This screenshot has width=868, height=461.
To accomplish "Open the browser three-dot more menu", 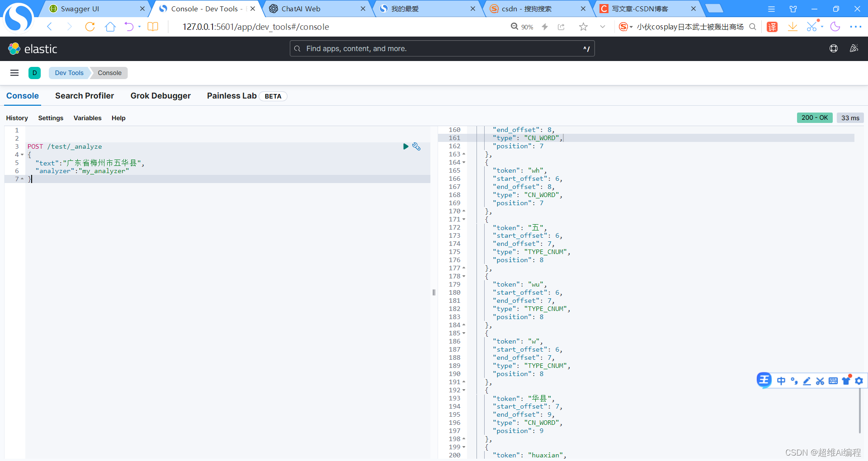I will [856, 27].
